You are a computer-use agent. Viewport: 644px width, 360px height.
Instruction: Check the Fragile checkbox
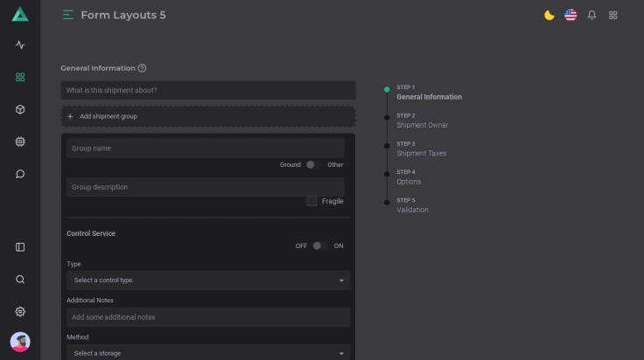pyautogui.click(x=311, y=201)
